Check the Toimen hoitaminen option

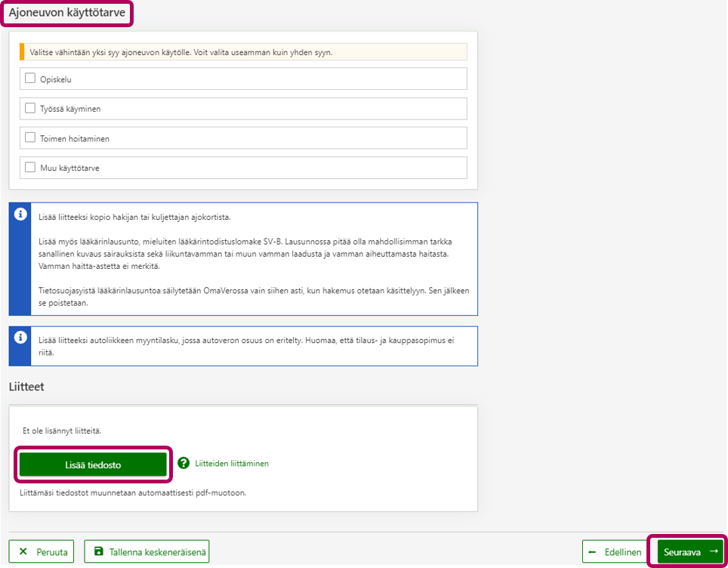pyautogui.click(x=30, y=137)
